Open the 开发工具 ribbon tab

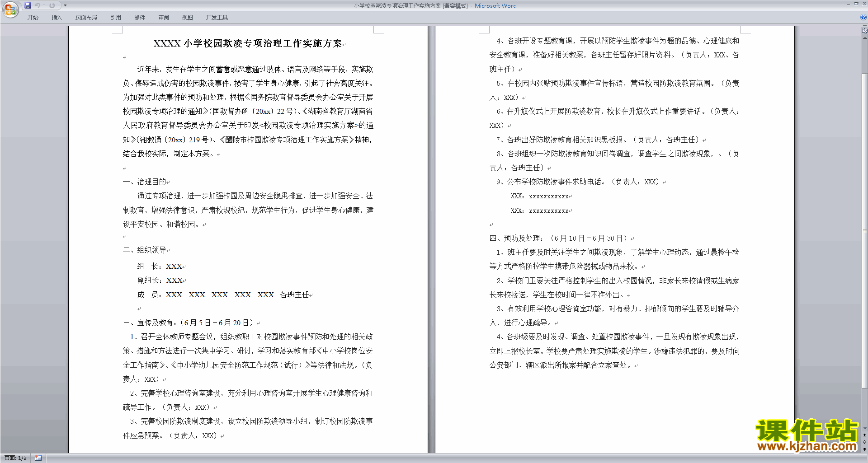click(x=217, y=17)
